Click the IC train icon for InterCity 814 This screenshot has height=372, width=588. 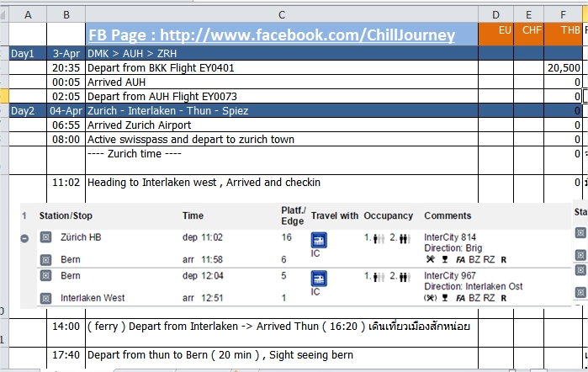[x=319, y=240]
